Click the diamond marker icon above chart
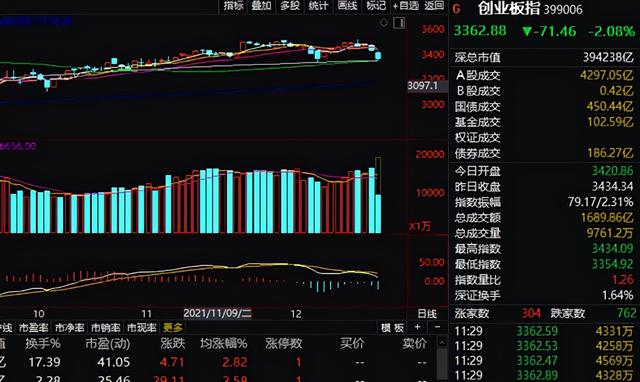The image size is (640, 382). (x=384, y=23)
